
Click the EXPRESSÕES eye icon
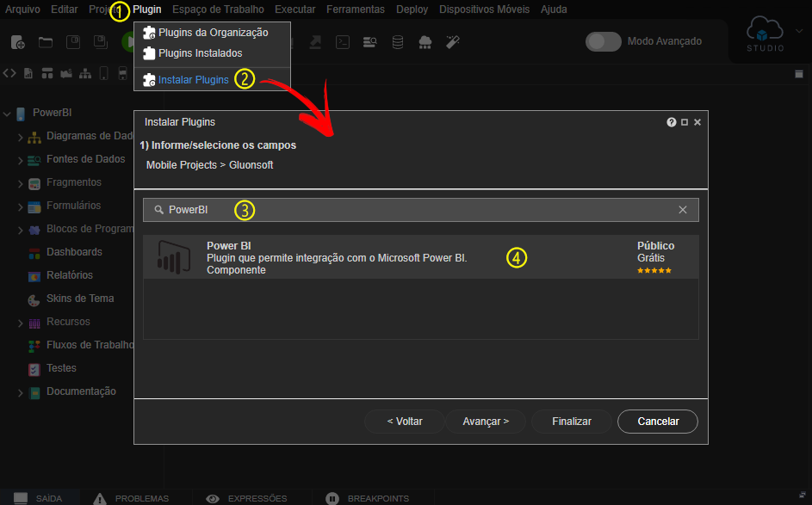click(213, 498)
